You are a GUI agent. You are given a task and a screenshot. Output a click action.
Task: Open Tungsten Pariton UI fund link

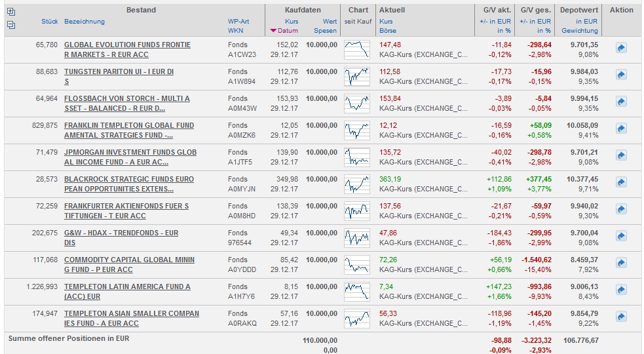pos(119,77)
